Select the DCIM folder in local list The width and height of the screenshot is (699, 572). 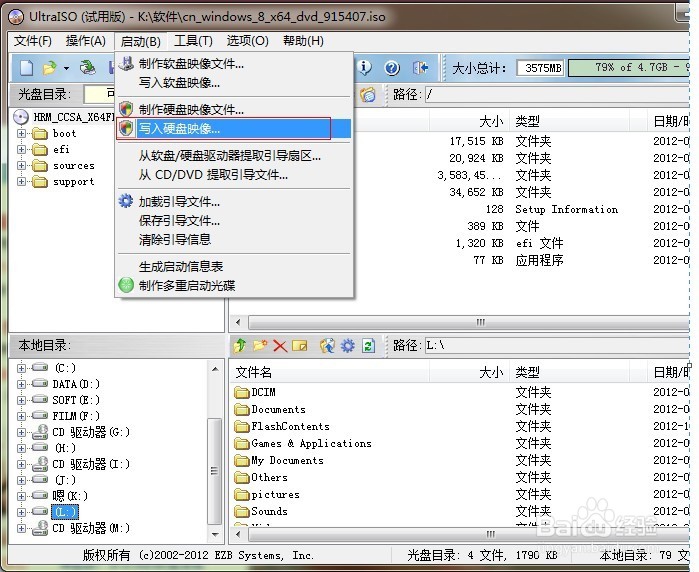255,392
